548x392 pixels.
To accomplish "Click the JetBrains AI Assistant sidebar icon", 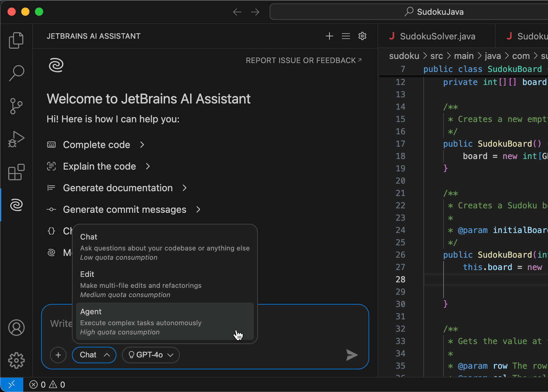I will click(x=16, y=205).
